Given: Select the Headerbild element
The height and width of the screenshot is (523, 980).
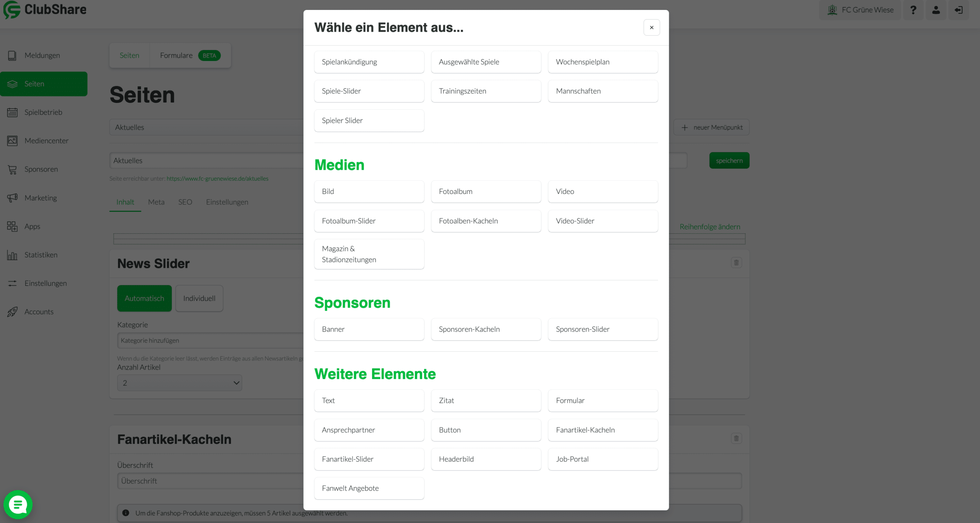Looking at the screenshot, I should point(486,459).
